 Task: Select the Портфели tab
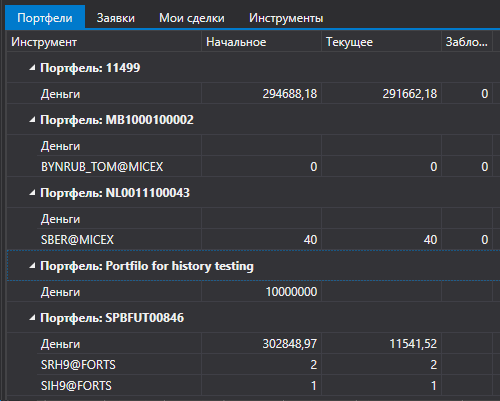coord(45,17)
